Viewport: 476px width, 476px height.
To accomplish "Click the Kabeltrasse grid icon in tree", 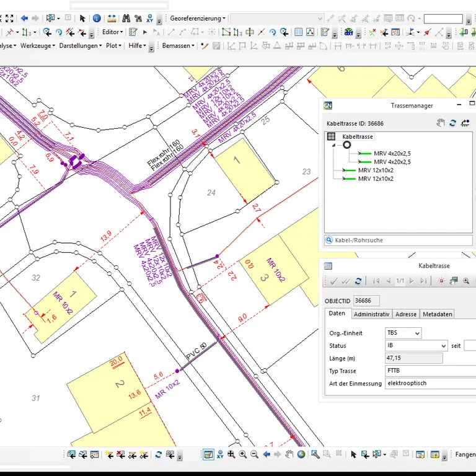I will 331,136.
